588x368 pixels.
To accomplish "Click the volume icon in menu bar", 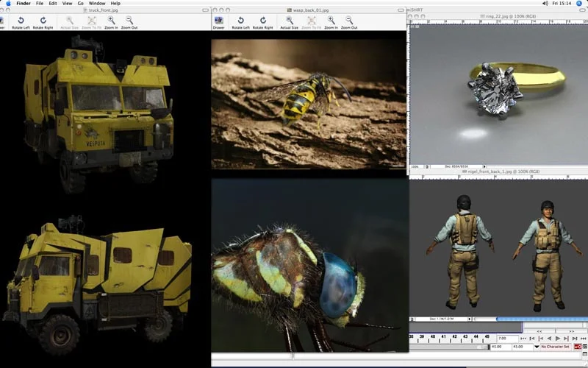I will pos(545,4).
